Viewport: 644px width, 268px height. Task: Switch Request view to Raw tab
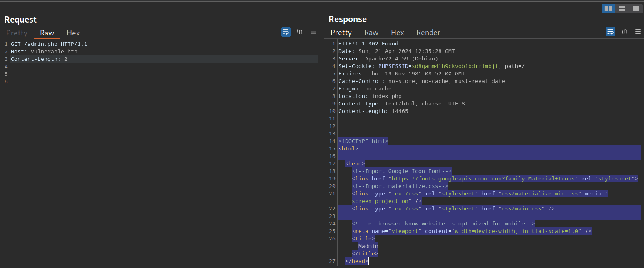pos(47,33)
